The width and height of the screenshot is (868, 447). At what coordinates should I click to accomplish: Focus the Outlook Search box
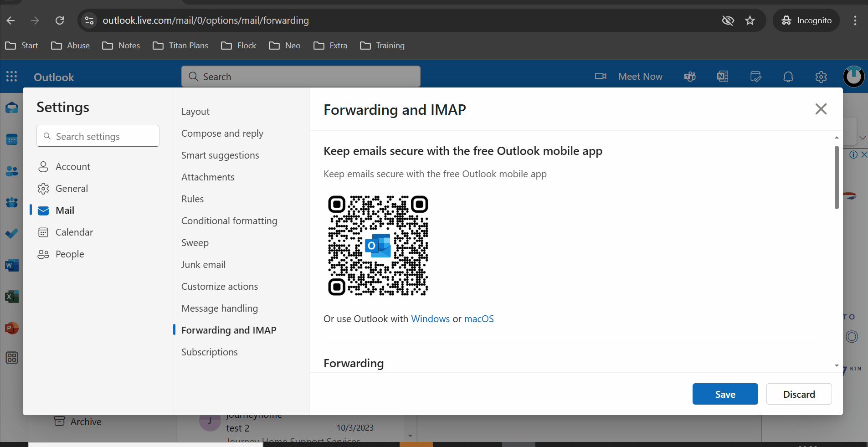301,77
